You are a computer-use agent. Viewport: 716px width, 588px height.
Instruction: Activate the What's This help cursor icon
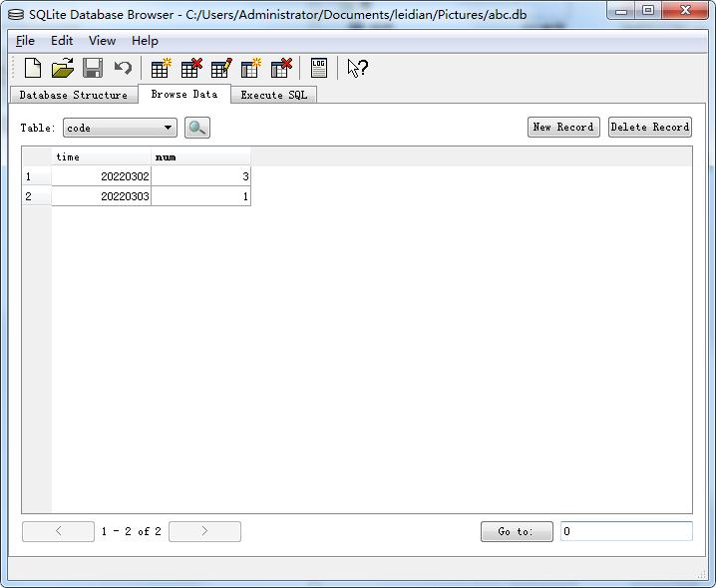click(x=357, y=68)
